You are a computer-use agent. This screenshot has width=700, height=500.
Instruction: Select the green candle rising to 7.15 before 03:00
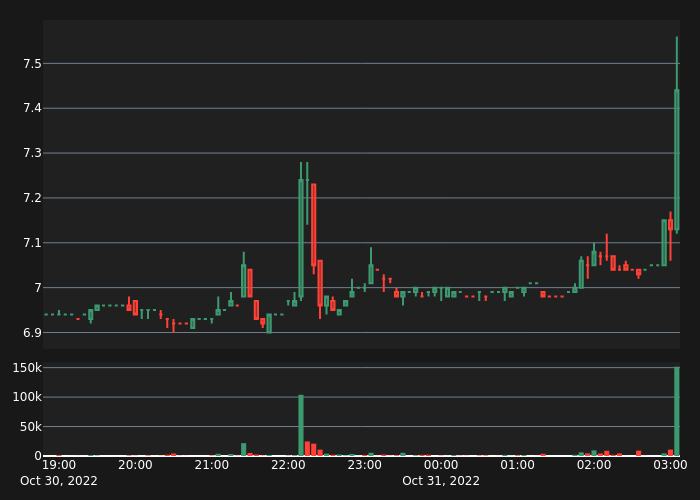(664, 243)
